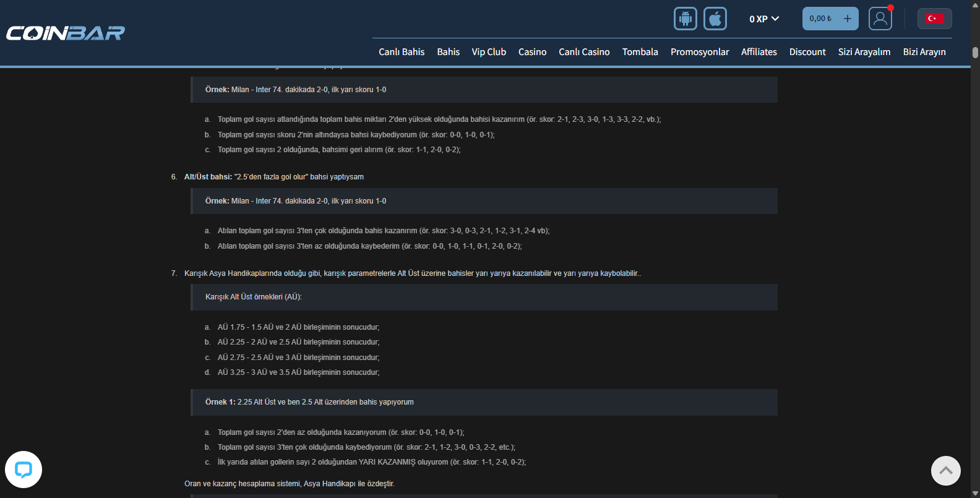Click 'Toplam gol sayısı atlandığında' line
980x498 pixels.
coord(439,119)
